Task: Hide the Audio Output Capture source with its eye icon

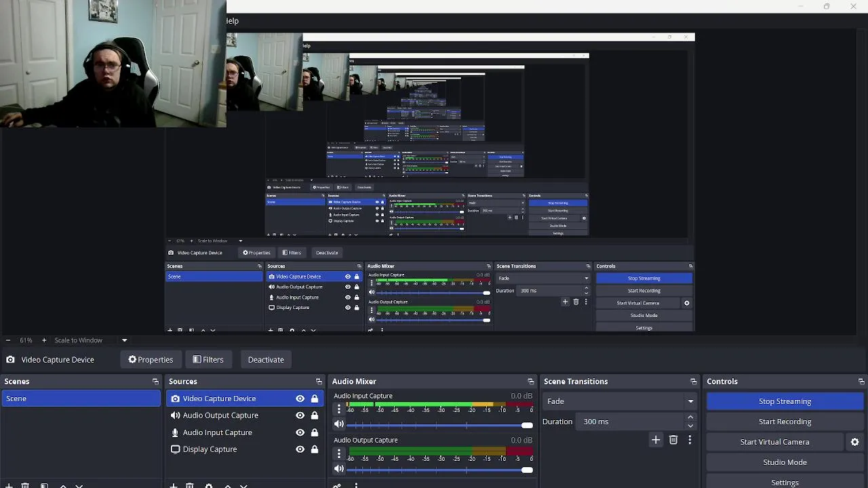Action: (300, 415)
